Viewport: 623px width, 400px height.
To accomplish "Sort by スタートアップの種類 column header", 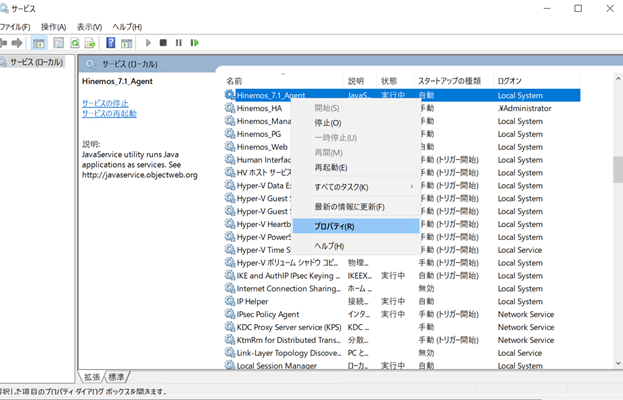I will [x=453, y=81].
